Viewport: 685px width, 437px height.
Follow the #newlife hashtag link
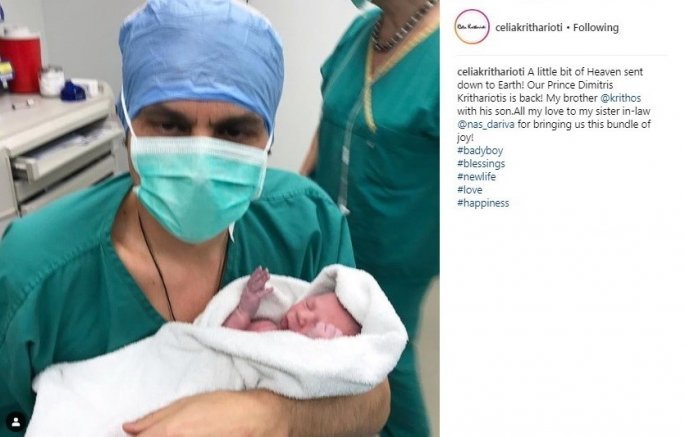click(x=477, y=177)
